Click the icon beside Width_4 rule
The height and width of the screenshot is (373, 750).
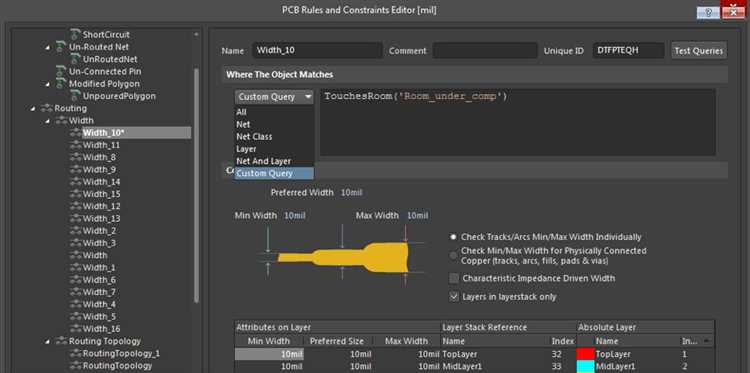[76, 304]
